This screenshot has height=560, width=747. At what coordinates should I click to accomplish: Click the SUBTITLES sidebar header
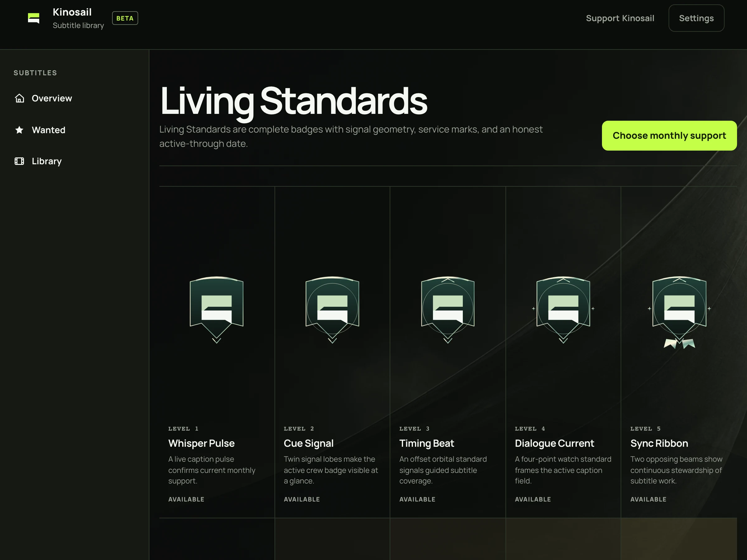pyautogui.click(x=35, y=73)
